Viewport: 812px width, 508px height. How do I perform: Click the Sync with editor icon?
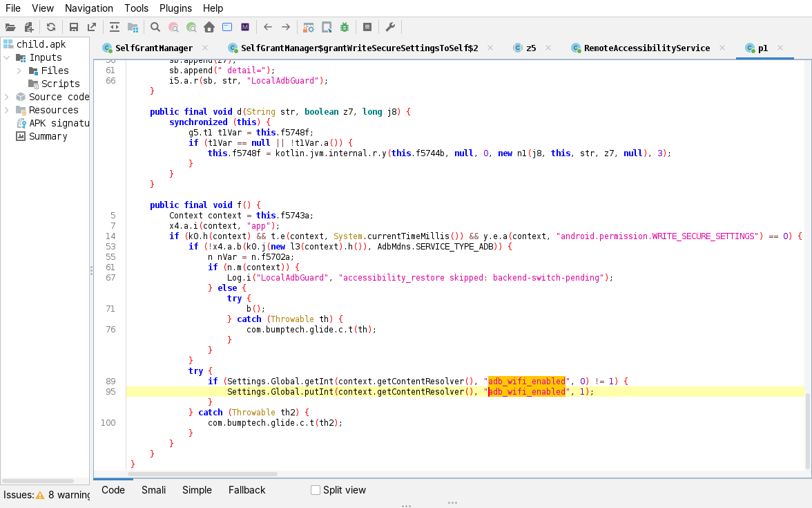point(115,28)
